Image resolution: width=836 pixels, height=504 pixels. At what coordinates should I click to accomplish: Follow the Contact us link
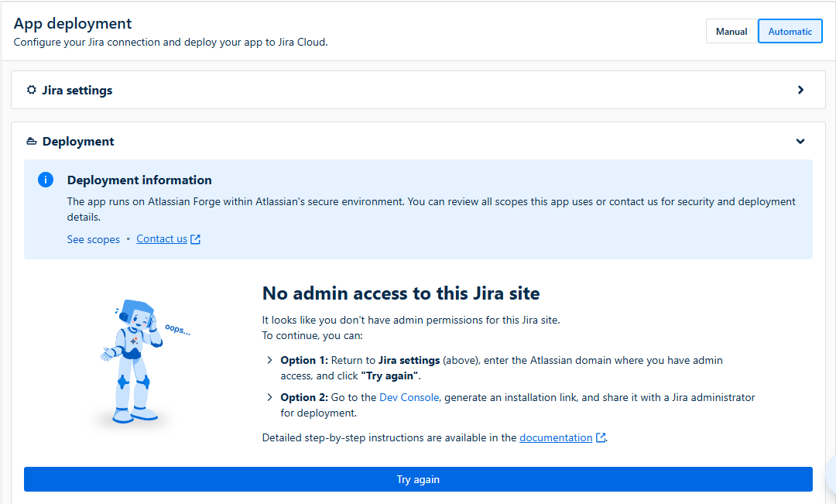162,239
